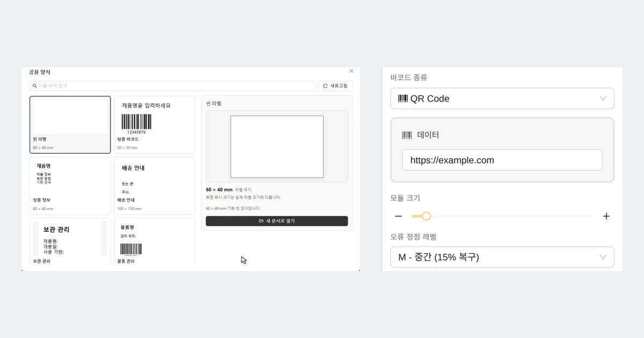The image size is (644, 338).
Task: Click the https://example.com data field
Action: [x=502, y=160]
